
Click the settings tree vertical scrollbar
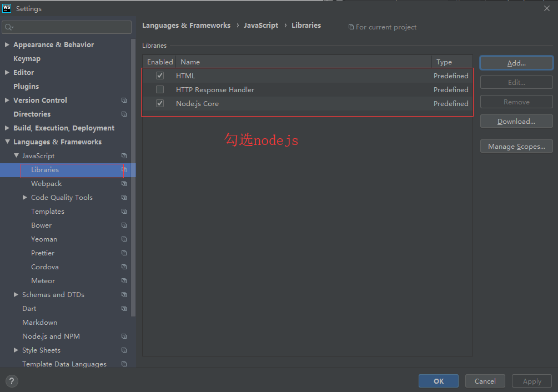click(133, 178)
